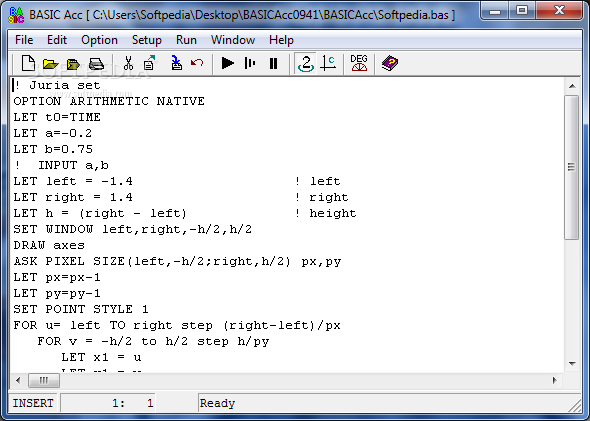The height and width of the screenshot is (421, 590).
Task: Open the Help menu
Action: 281,40
